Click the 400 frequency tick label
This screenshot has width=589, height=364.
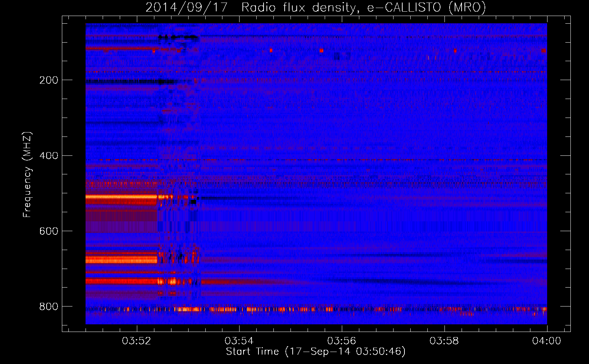tap(49, 156)
